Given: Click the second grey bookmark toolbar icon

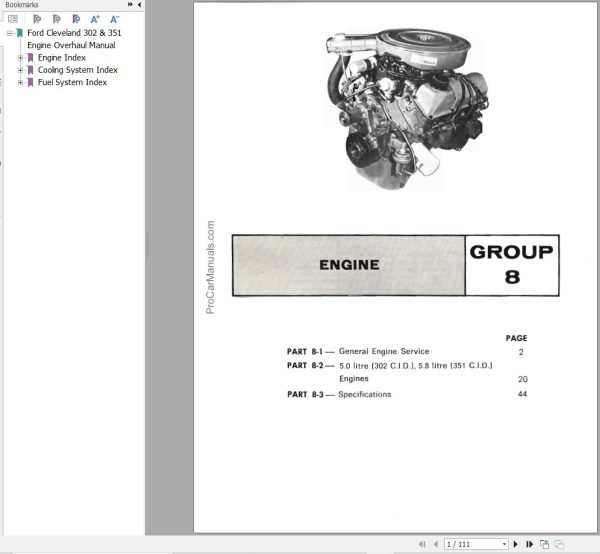Looking at the screenshot, I should 56,19.
